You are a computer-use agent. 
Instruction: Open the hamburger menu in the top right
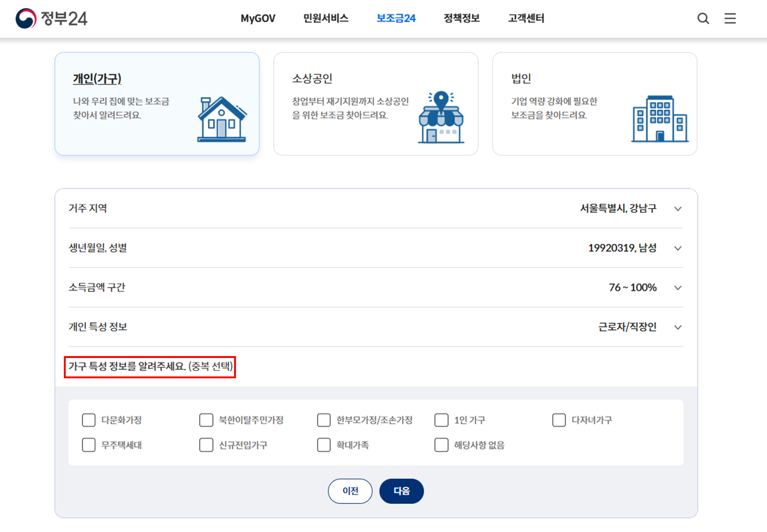pos(730,18)
